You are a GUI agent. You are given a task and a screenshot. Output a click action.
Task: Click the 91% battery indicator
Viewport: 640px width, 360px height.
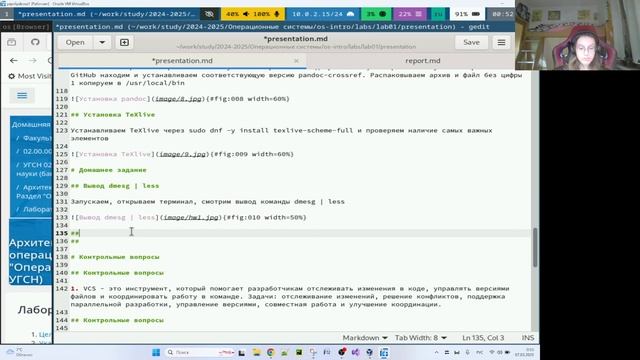(467, 14)
